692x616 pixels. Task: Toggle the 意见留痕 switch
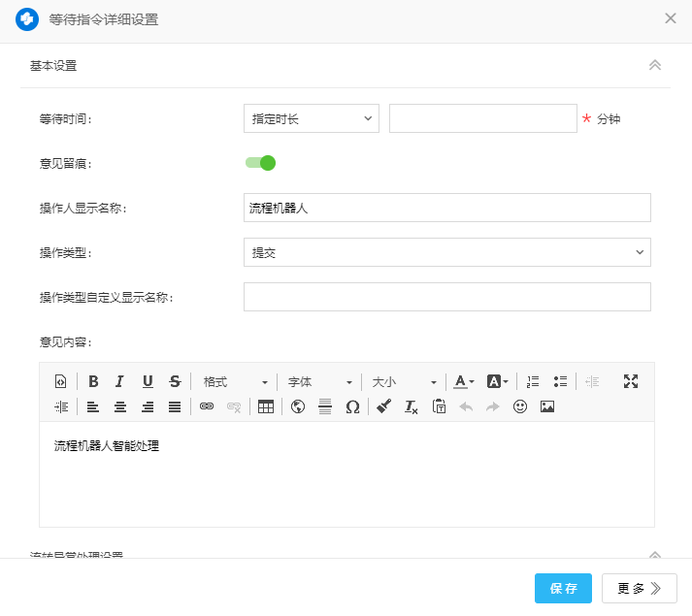click(x=261, y=163)
